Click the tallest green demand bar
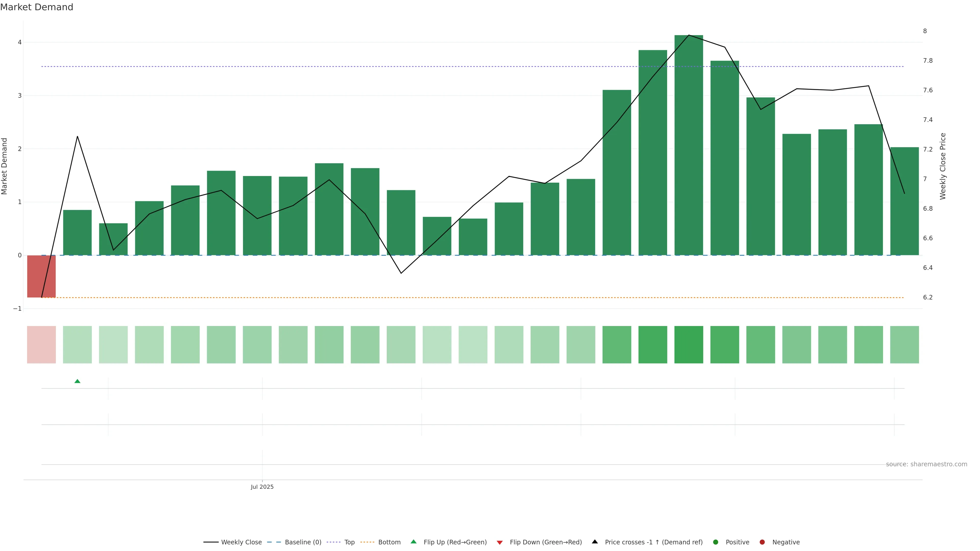The image size is (980, 551). point(689,152)
